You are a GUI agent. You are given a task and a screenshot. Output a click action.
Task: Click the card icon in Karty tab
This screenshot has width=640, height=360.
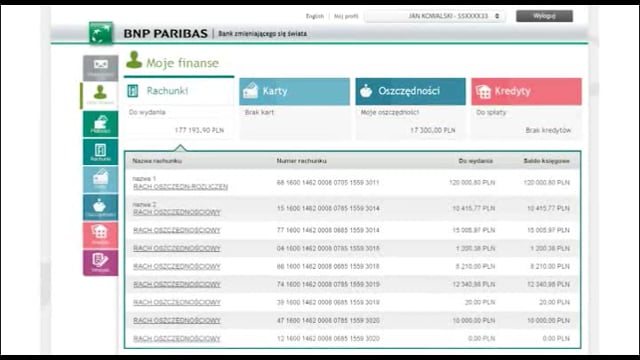click(250, 91)
